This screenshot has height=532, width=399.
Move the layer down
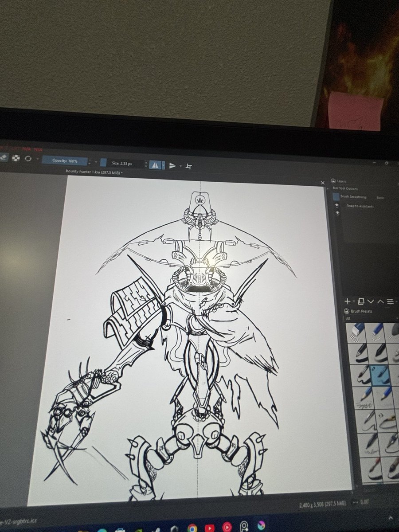point(371,302)
